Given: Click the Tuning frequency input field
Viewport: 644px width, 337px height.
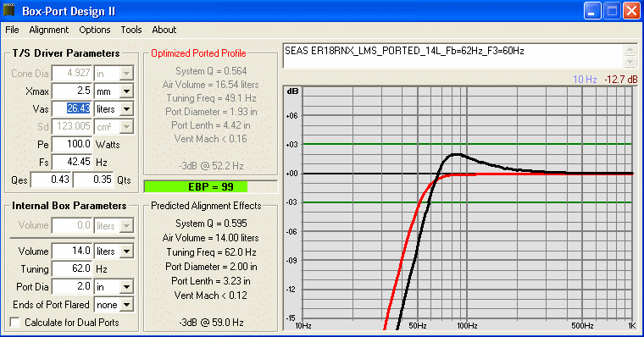Looking at the screenshot, I should click(x=72, y=269).
